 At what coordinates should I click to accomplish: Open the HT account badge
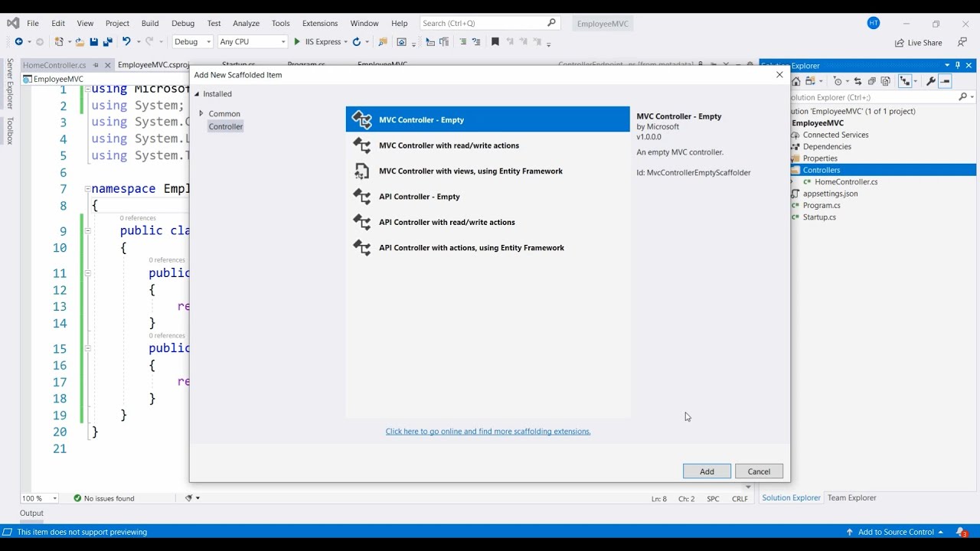click(874, 23)
